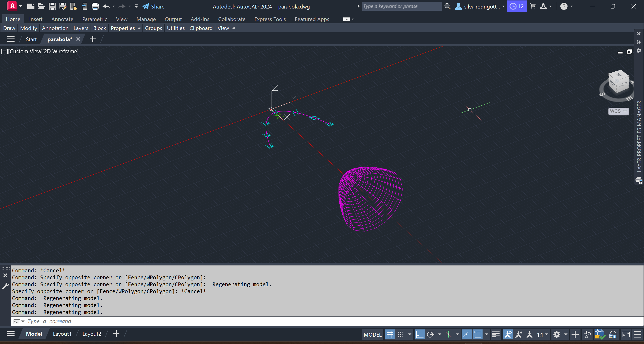644x344 pixels.
Task: Open the Manage ribbon tab
Action: (x=146, y=19)
